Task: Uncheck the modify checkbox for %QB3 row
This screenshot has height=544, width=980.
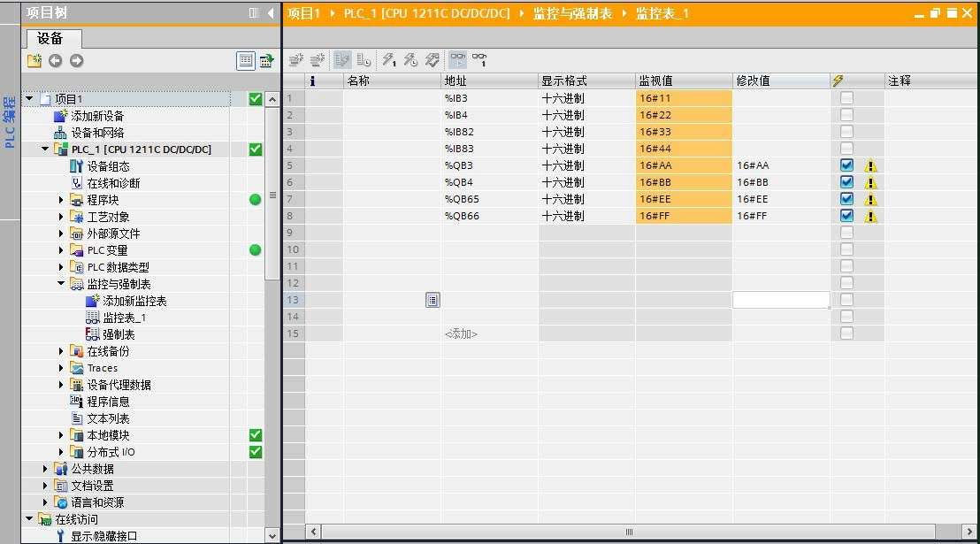Action: coord(846,165)
